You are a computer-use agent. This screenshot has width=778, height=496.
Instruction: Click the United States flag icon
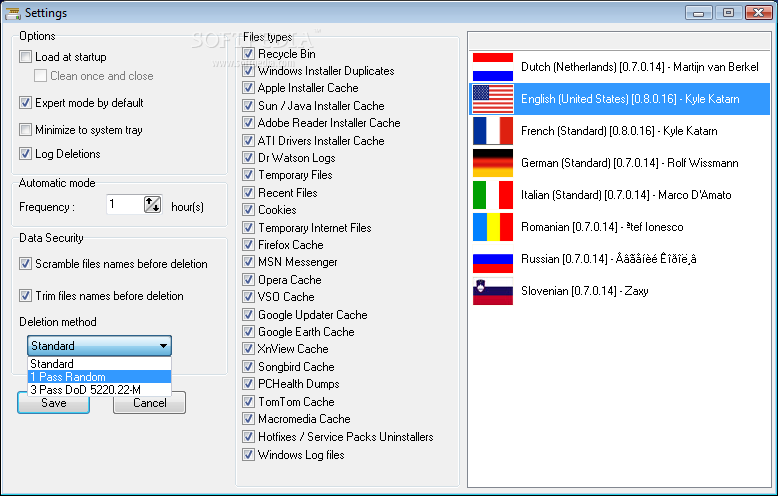(x=493, y=99)
